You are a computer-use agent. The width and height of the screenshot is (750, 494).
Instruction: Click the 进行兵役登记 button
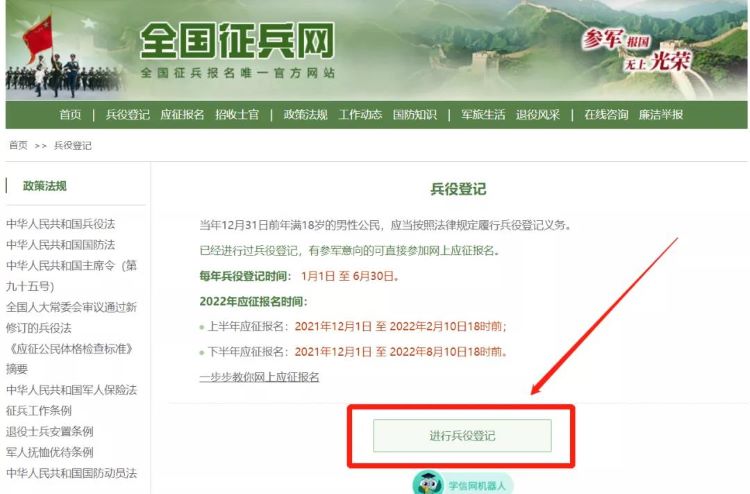click(462, 436)
